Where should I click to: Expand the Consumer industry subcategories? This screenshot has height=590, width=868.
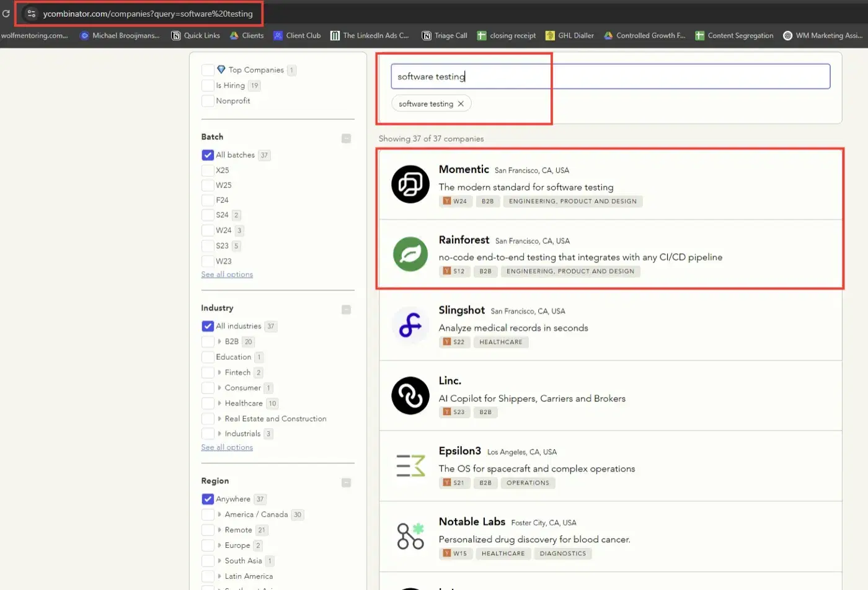[219, 388]
